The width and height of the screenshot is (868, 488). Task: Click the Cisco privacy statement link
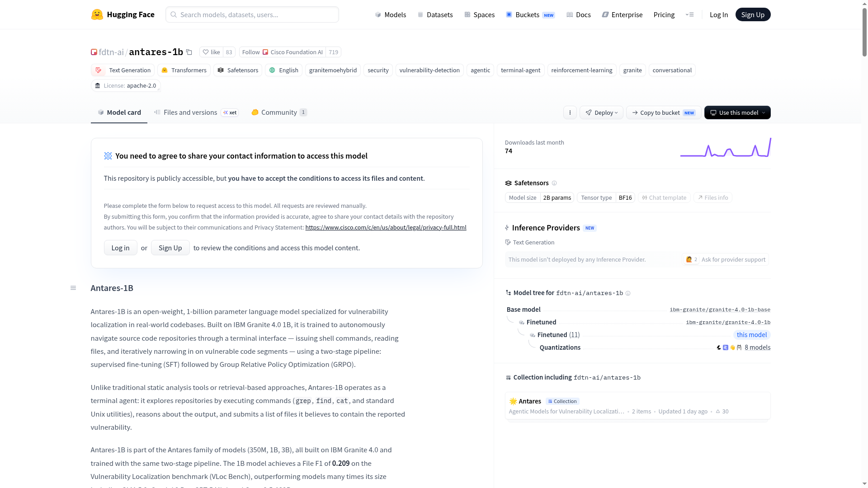(386, 227)
